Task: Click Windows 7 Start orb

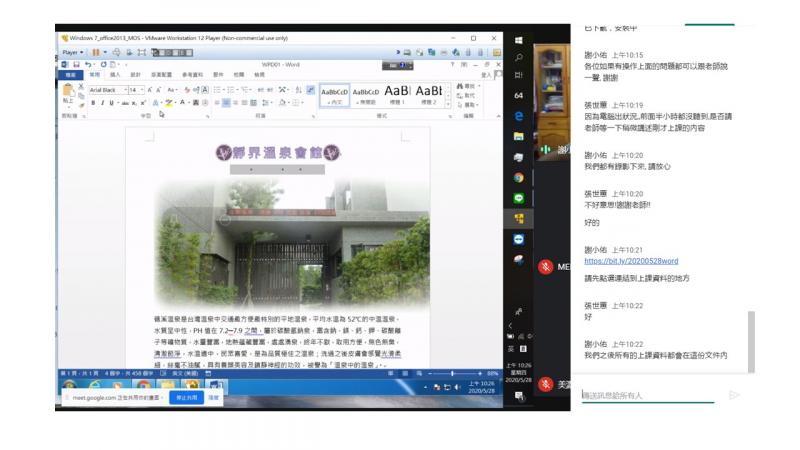Action: point(70,385)
